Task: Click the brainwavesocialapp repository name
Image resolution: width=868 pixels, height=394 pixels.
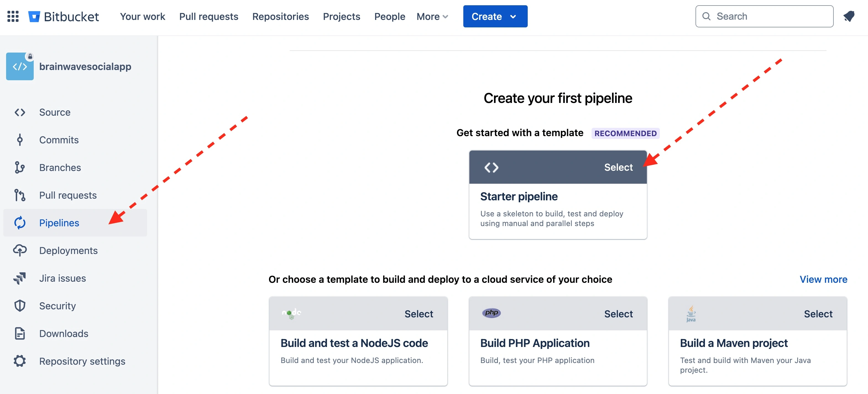Action: [85, 66]
